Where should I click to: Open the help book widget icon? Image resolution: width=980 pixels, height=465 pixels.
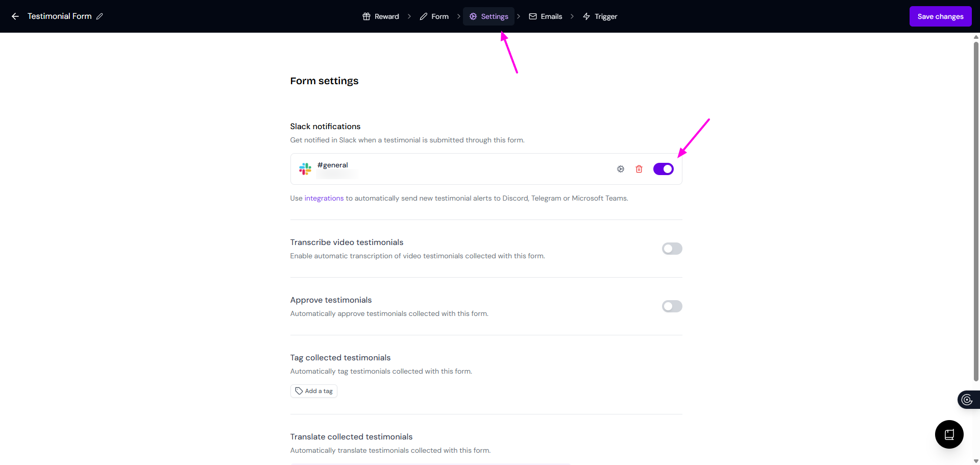pyautogui.click(x=949, y=434)
